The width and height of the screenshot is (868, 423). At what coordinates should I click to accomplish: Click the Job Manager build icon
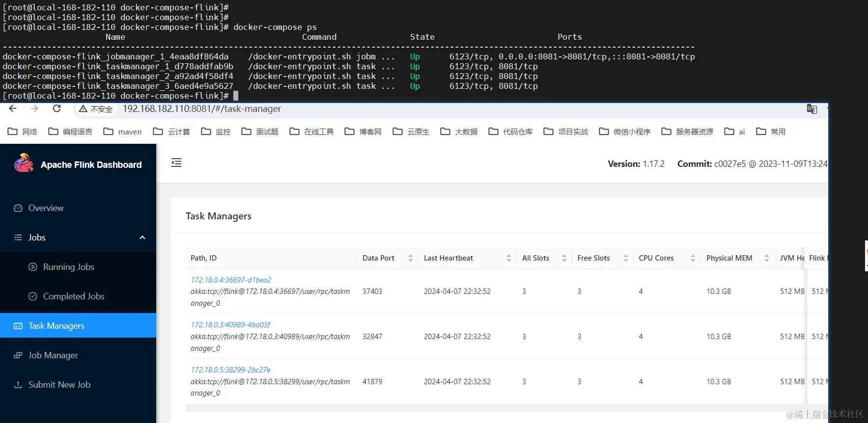click(18, 355)
